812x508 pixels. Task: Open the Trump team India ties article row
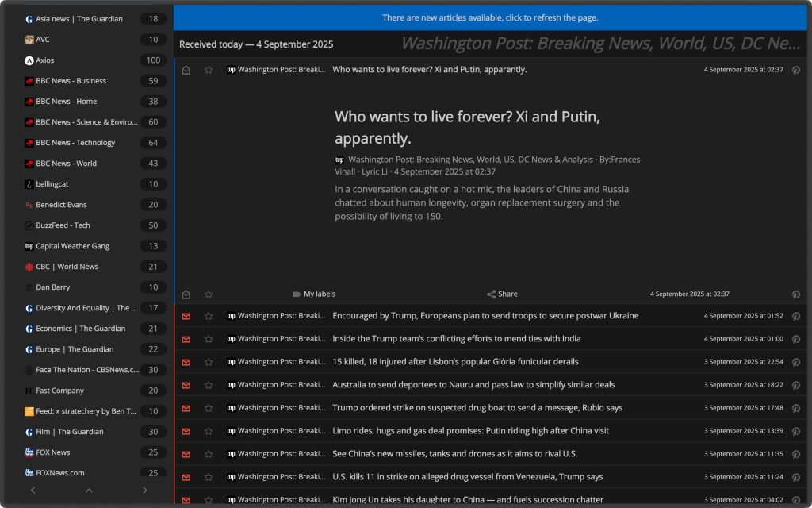click(456, 339)
